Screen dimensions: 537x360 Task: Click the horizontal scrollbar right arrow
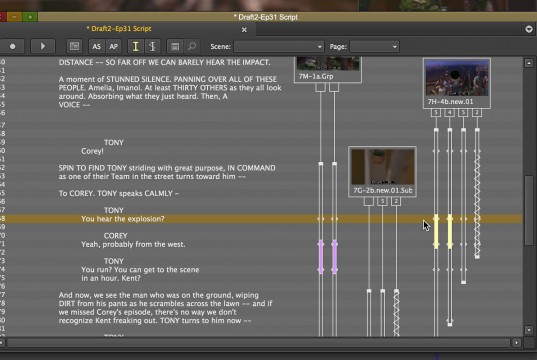tap(516, 343)
